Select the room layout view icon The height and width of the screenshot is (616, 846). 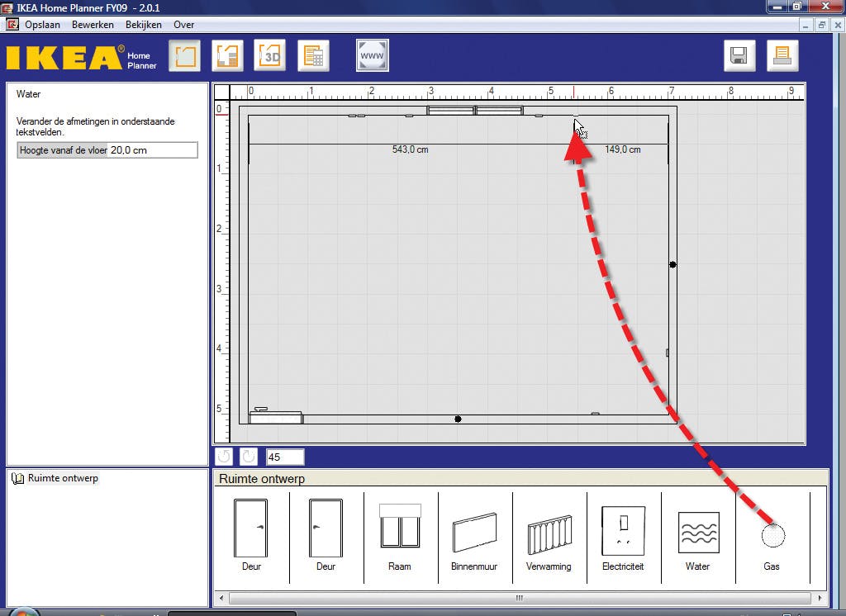click(x=184, y=55)
